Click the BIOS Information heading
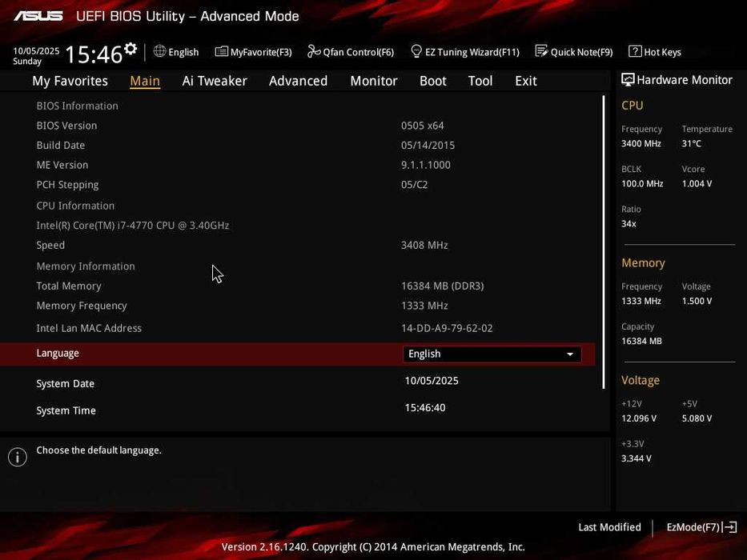 pyautogui.click(x=77, y=106)
